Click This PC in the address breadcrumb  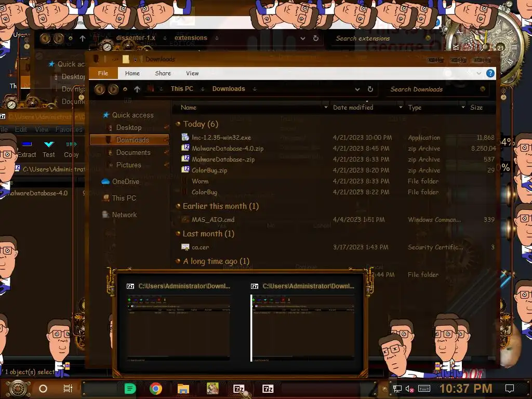pos(182,89)
